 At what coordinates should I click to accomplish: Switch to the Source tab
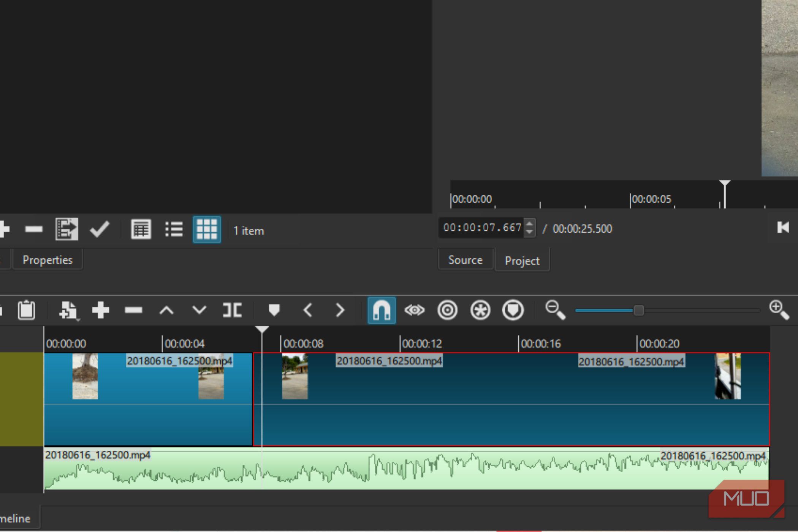pyautogui.click(x=465, y=260)
